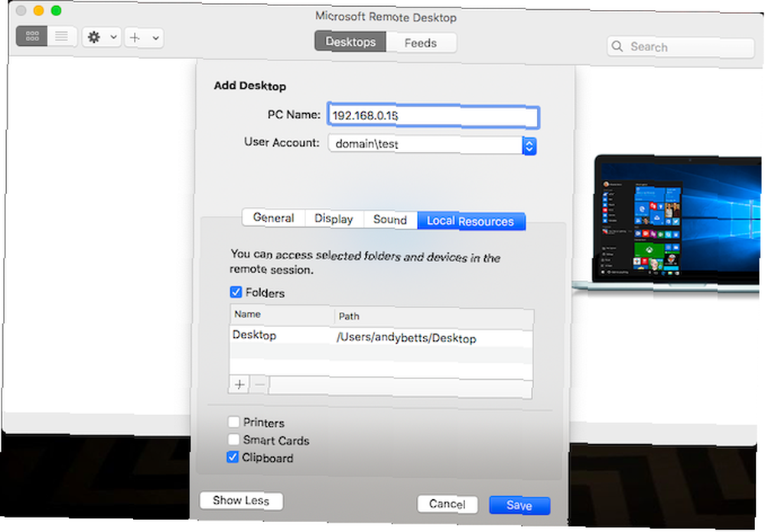The image size is (765, 532).
Task: Open the Display tab
Action: coord(334,219)
